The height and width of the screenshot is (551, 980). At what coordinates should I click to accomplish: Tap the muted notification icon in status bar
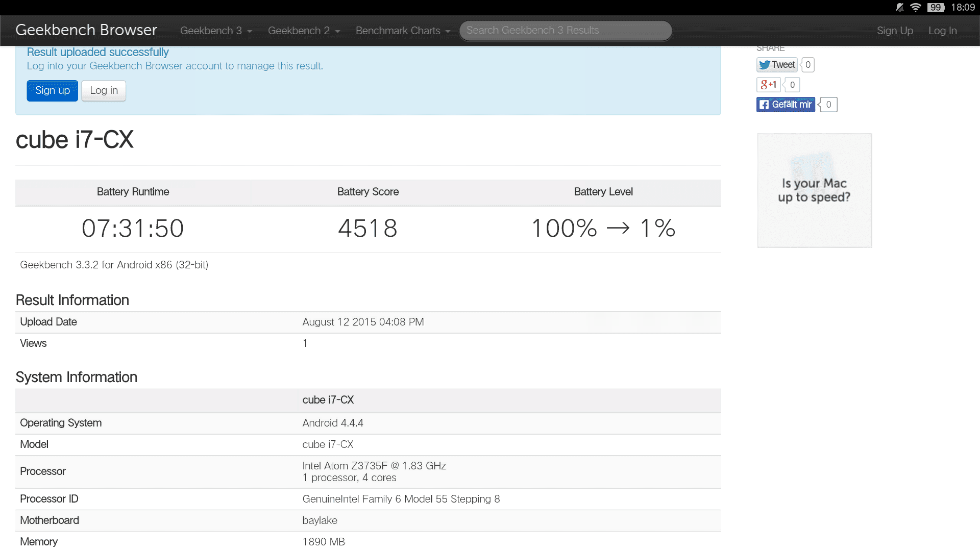(900, 8)
